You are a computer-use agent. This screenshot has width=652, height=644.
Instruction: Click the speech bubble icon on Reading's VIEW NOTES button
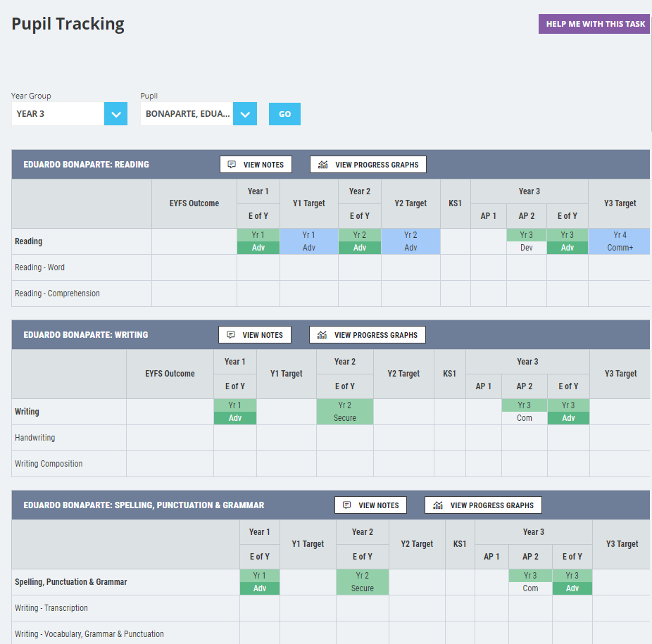pyautogui.click(x=231, y=164)
